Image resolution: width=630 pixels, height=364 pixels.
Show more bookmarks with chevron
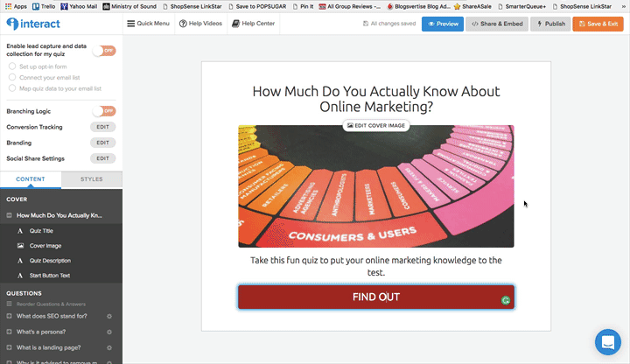coord(624,6)
